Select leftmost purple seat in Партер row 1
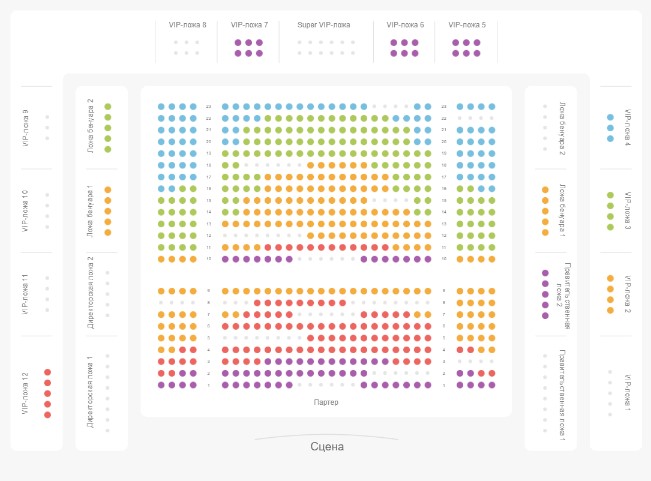 click(x=161, y=385)
